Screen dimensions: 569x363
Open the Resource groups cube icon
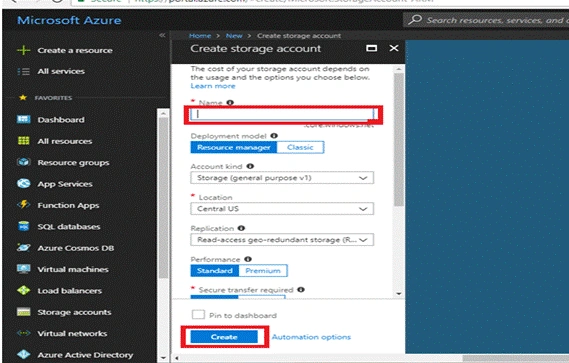pyautogui.click(x=24, y=162)
